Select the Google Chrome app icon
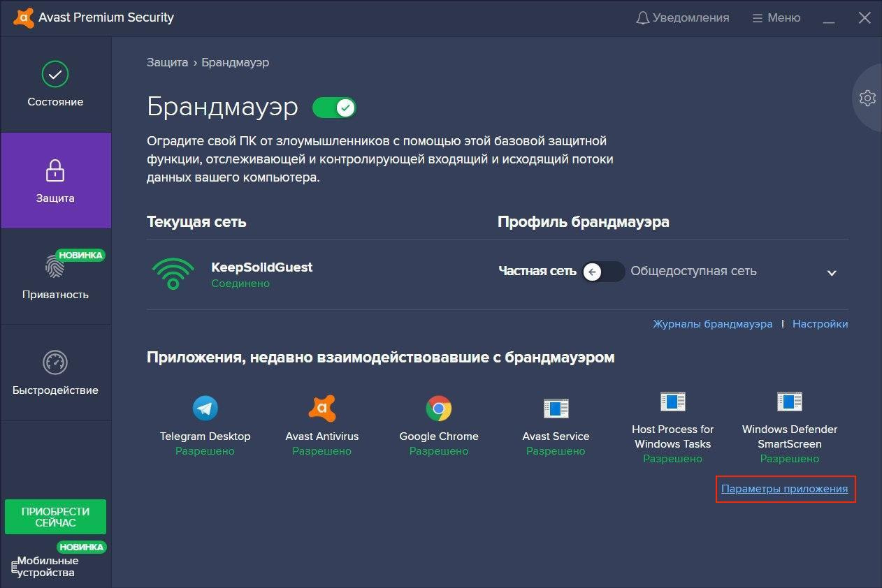Viewport: 882px width, 588px height. (439, 409)
